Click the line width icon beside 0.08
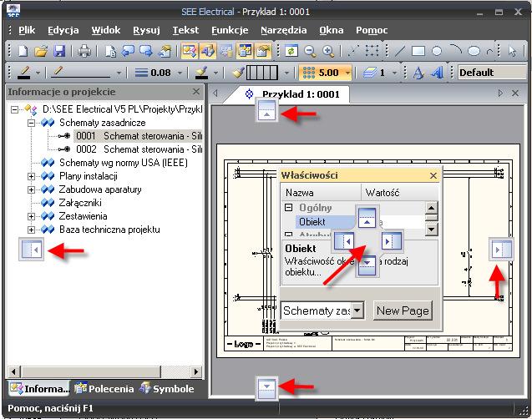Image resolution: width=532 pixels, height=419 pixels. [141, 73]
